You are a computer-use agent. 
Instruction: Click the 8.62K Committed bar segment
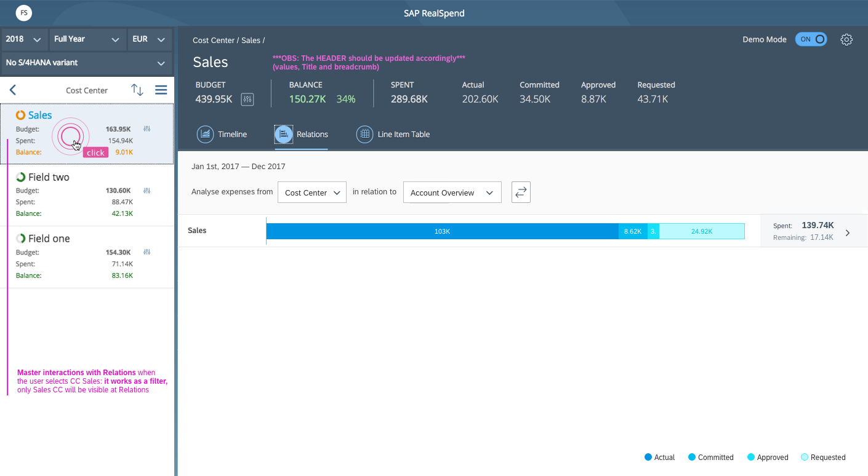click(633, 231)
